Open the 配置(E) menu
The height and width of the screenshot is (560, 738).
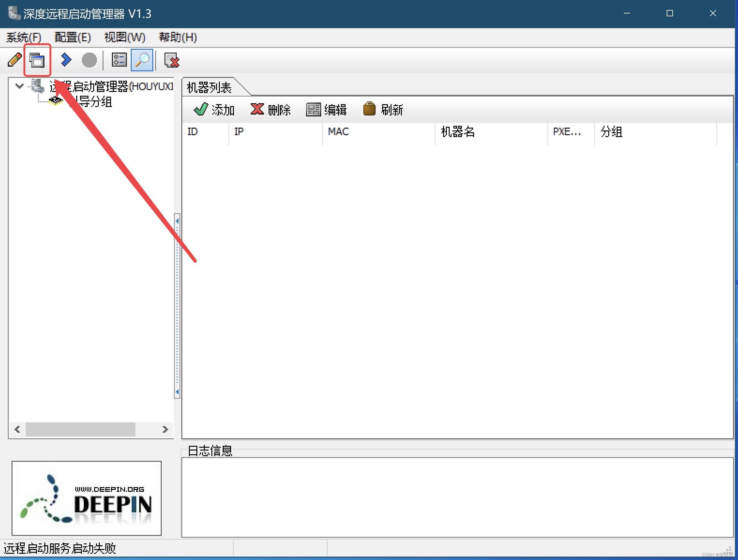(x=73, y=37)
